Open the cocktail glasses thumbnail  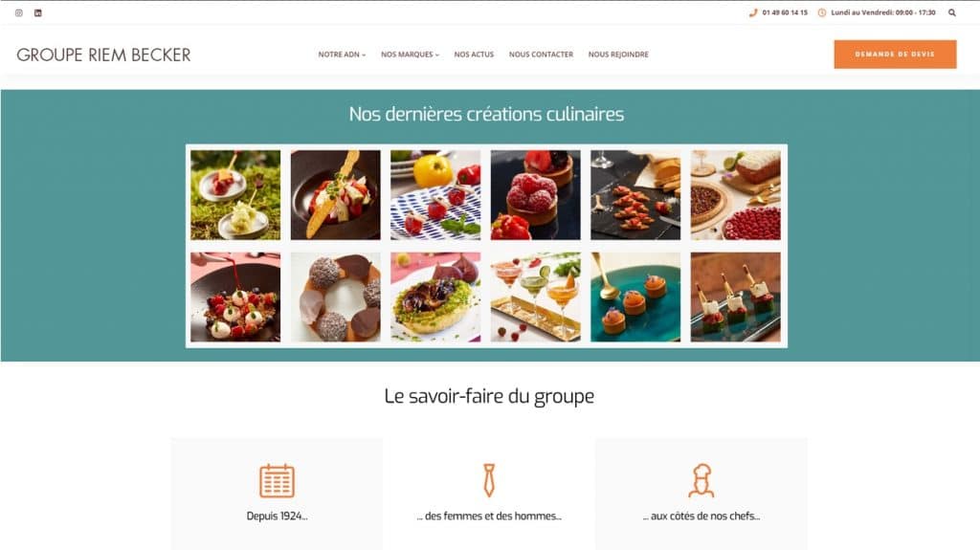pos(536,297)
